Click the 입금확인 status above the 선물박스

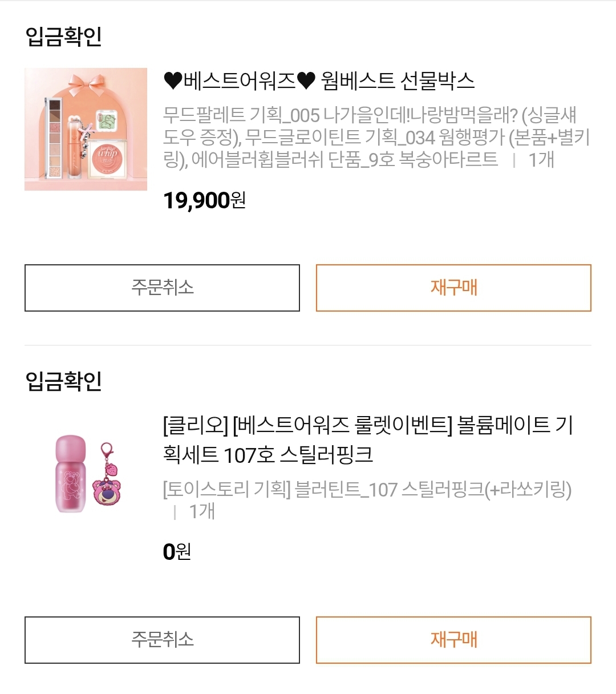pyautogui.click(x=63, y=36)
